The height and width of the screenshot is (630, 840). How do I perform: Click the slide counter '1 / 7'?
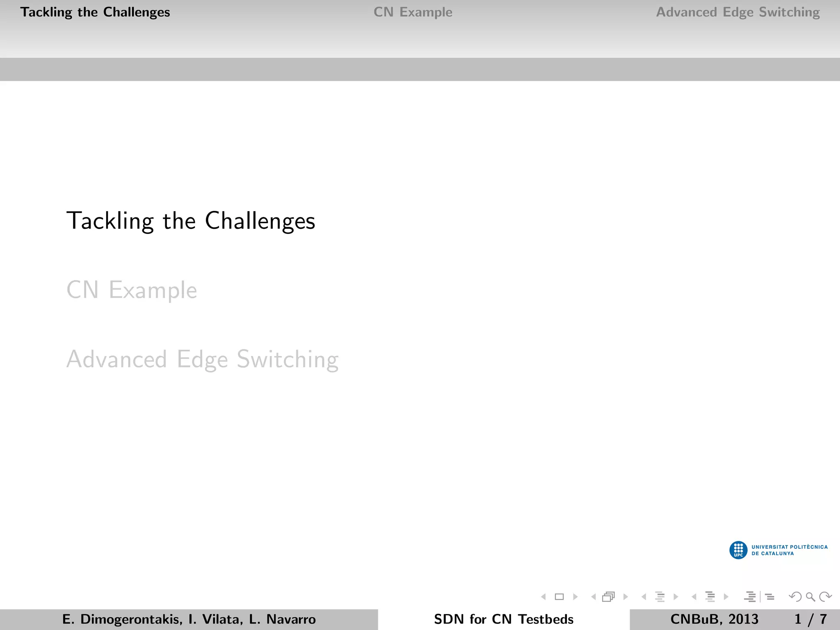[810, 619]
